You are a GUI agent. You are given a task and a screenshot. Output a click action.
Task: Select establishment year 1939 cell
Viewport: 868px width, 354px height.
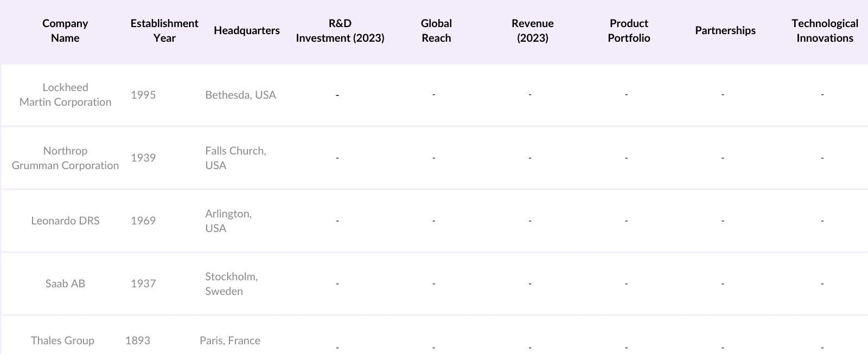143,158
